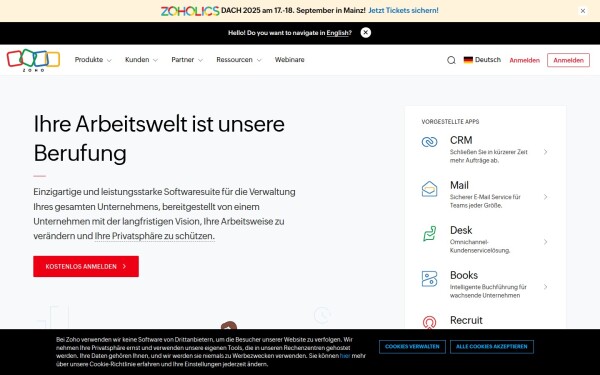Click 'Schließen Sie in kürzerer Zeit' description
This screenshot has height=375, width=600.
pos(489,156)
